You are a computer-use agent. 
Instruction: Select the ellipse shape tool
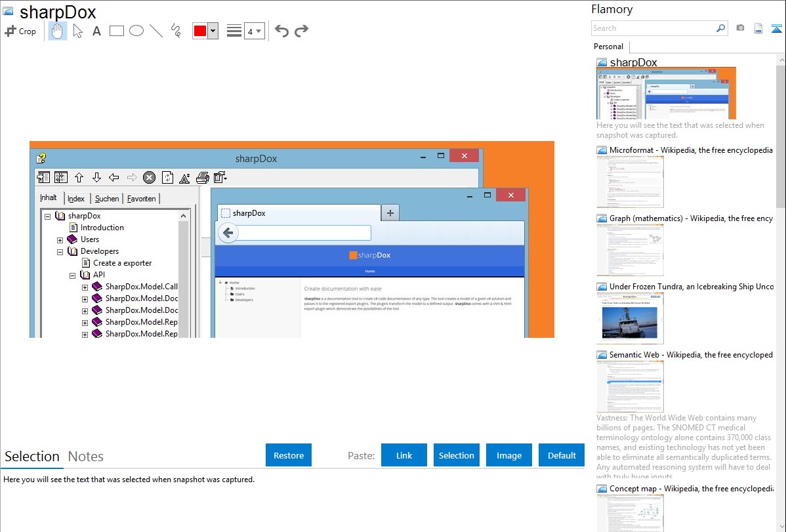(x=136, y=31)
